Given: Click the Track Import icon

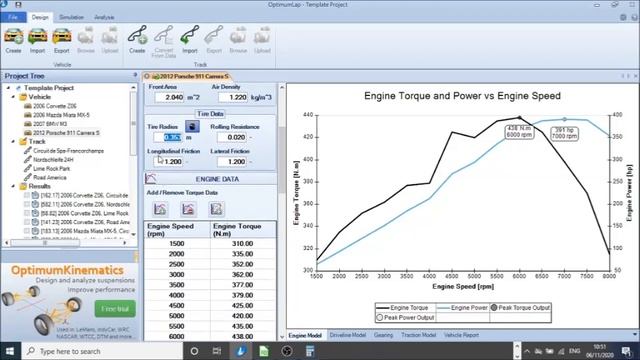Looking at the screenshot, I should coord(190,36).
